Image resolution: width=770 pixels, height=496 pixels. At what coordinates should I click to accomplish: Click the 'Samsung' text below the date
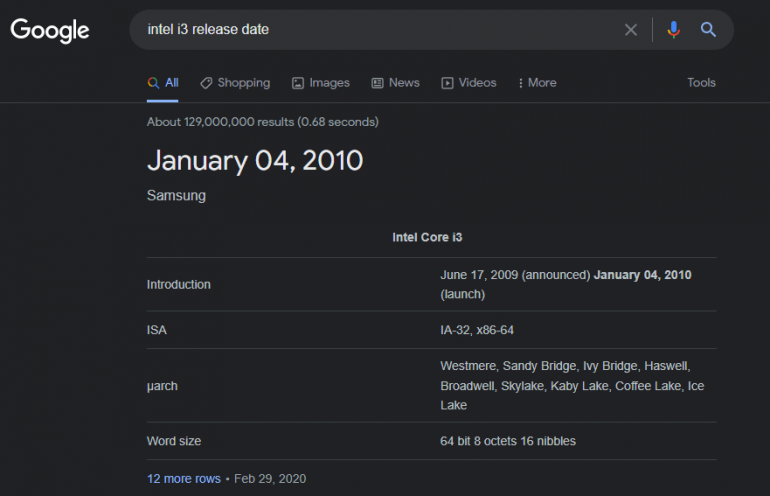pos(176,195)
